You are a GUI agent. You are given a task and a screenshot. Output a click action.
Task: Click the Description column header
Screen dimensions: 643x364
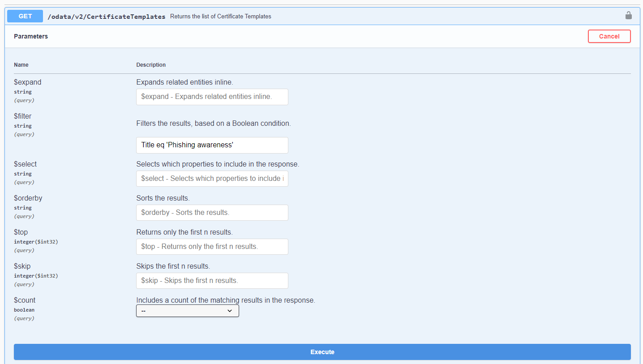pos(151,65)
